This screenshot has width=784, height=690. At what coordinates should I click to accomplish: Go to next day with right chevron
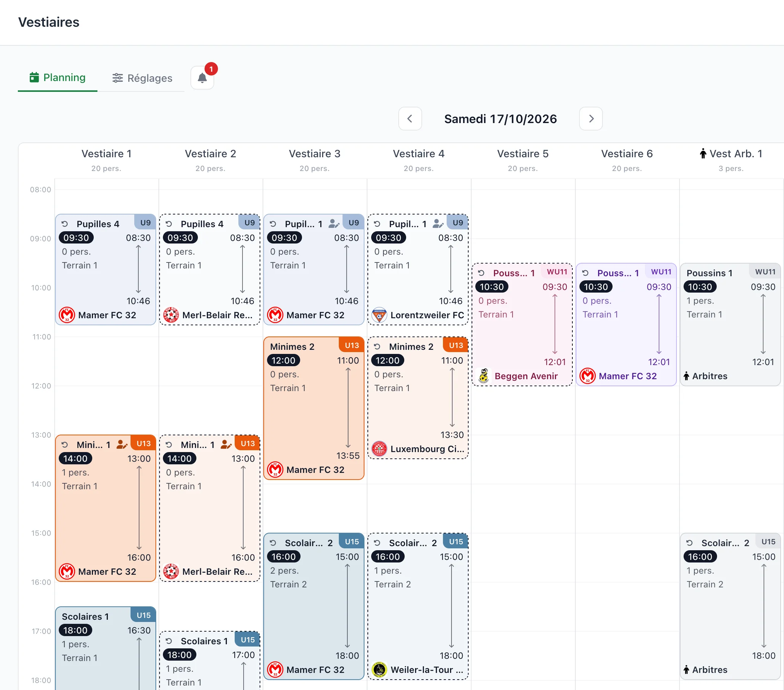[x=591, y=119]
